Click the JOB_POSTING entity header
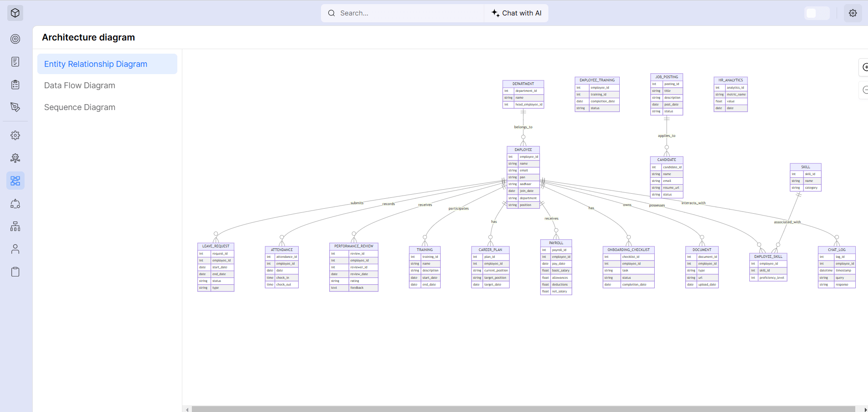 pyautogui.click(x=667, y=77)
